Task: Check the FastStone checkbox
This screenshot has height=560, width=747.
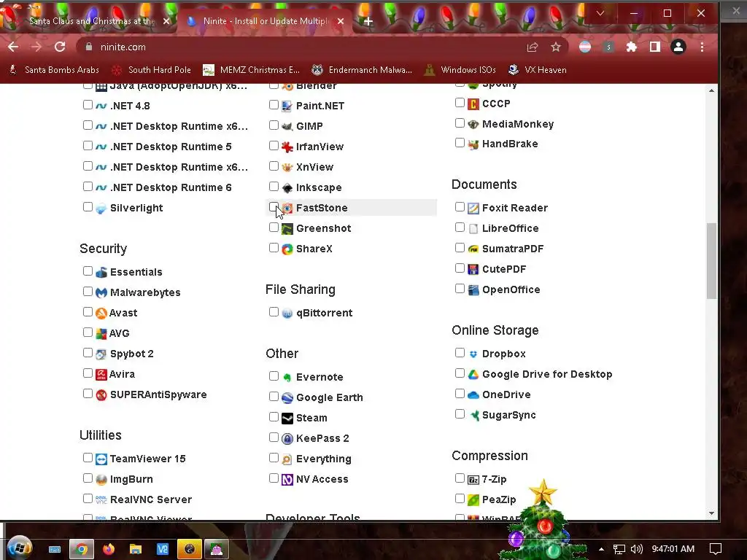Action: point(274,206)
